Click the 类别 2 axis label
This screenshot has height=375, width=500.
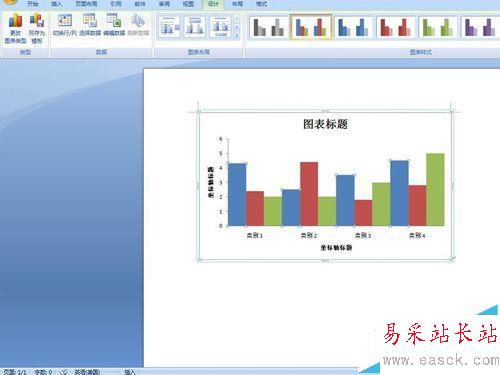(x=309, y=235)
